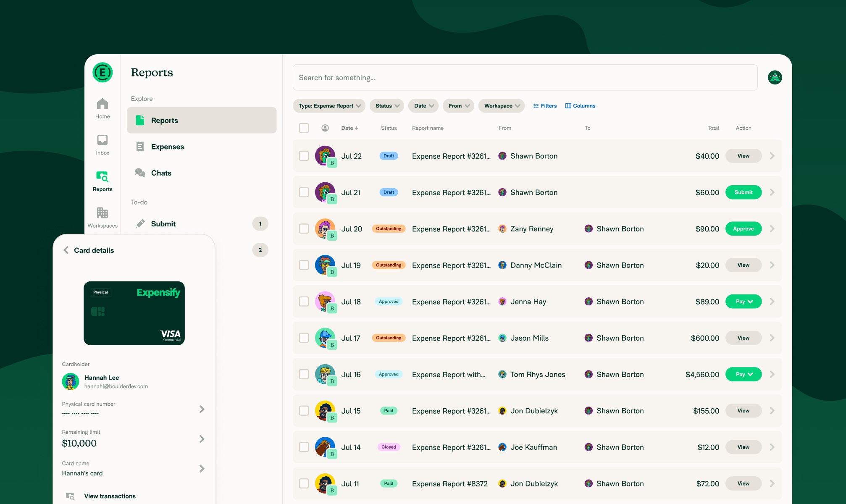Sort by the Date column header
This screenshot has height=504, width=846.
[x=349, y=128]
